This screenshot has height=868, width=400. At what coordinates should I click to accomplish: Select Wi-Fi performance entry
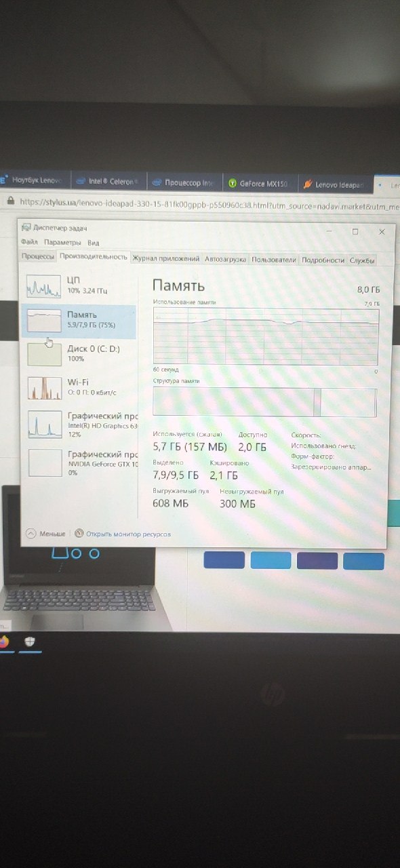pos(79,388)
